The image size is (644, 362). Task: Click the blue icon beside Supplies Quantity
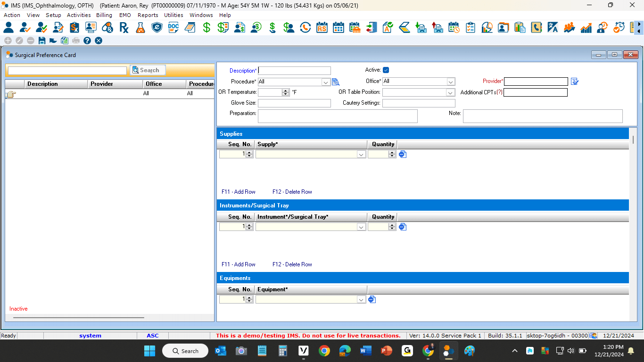pyautogui.click(x=403, y=154)
